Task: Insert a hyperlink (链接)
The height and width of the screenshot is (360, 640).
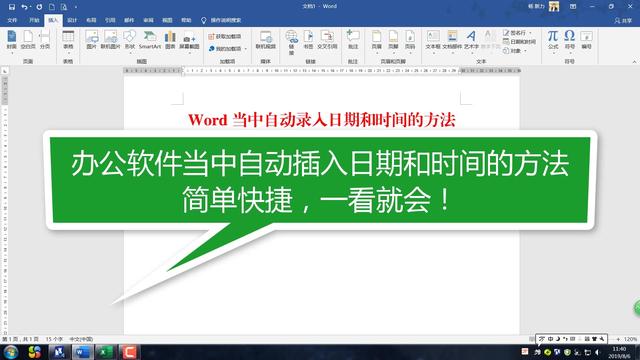Action: click(291, 42)
